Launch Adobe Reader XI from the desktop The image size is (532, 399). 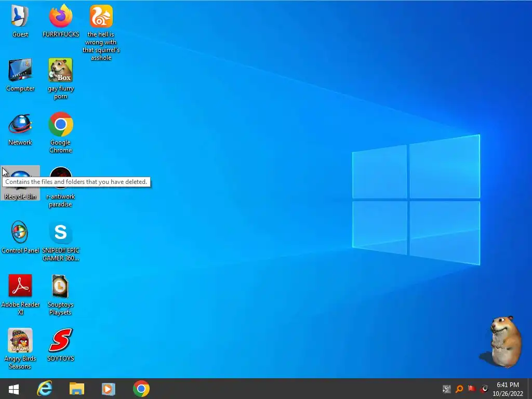(x=20, y=286)
